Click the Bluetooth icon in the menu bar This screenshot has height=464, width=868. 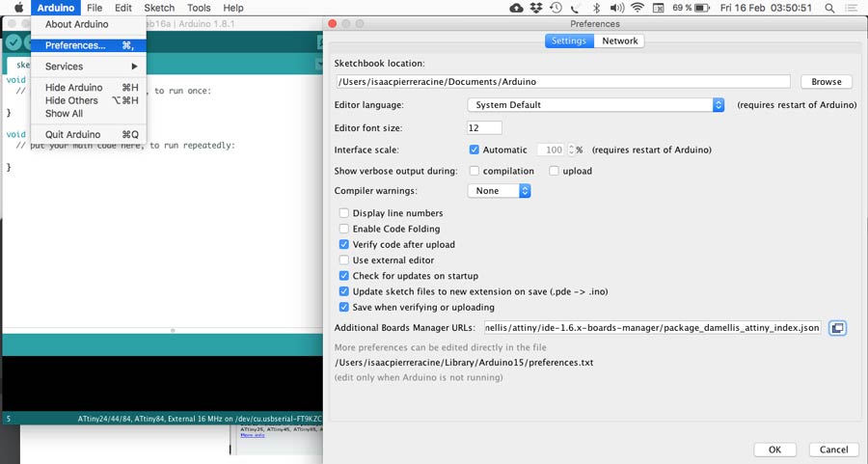(x=597, y=8)
